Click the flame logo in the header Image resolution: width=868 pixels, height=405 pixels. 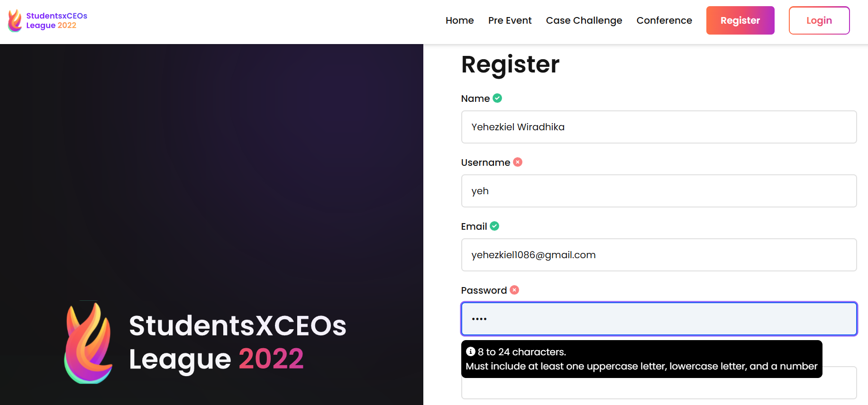15,21
